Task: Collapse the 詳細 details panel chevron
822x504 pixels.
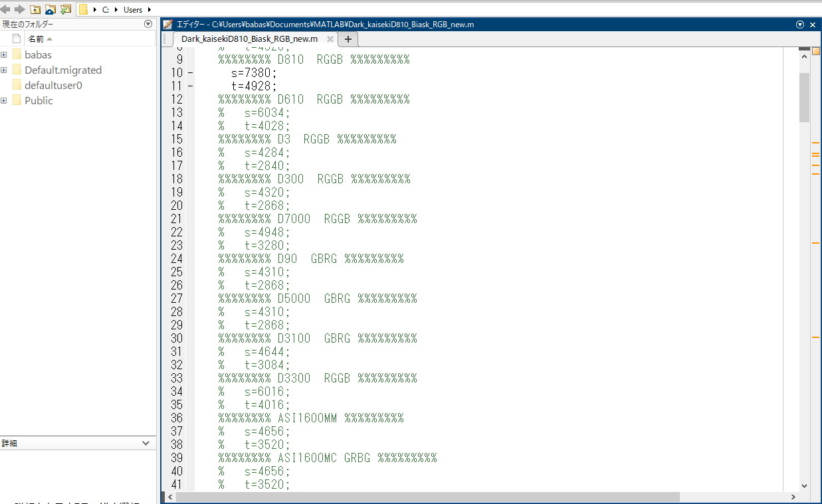Action: coord(146,443)
